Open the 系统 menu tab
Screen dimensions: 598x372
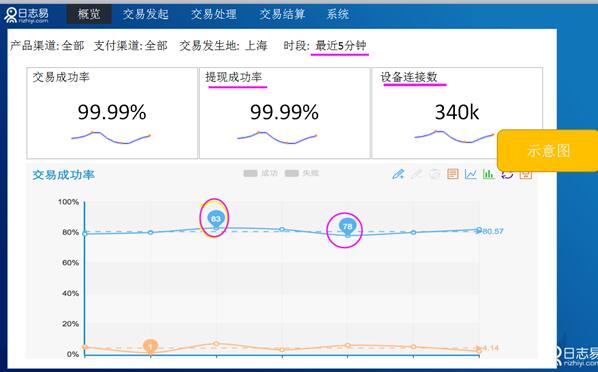338,14
